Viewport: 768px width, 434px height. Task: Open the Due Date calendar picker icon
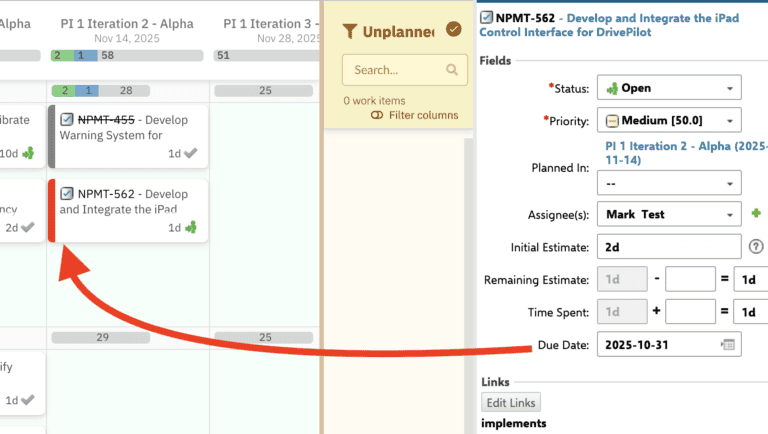[x=729, y=345]
